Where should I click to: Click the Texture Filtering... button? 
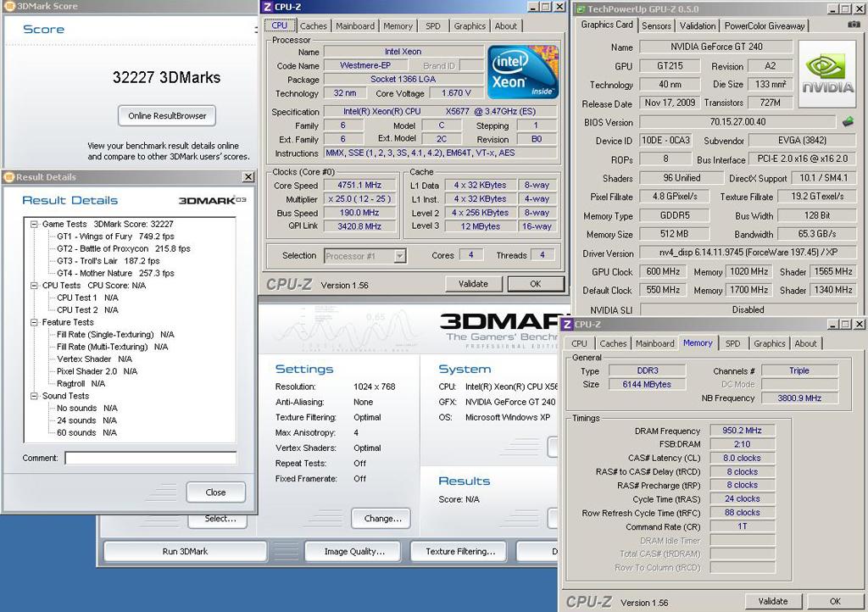[460, 551]
